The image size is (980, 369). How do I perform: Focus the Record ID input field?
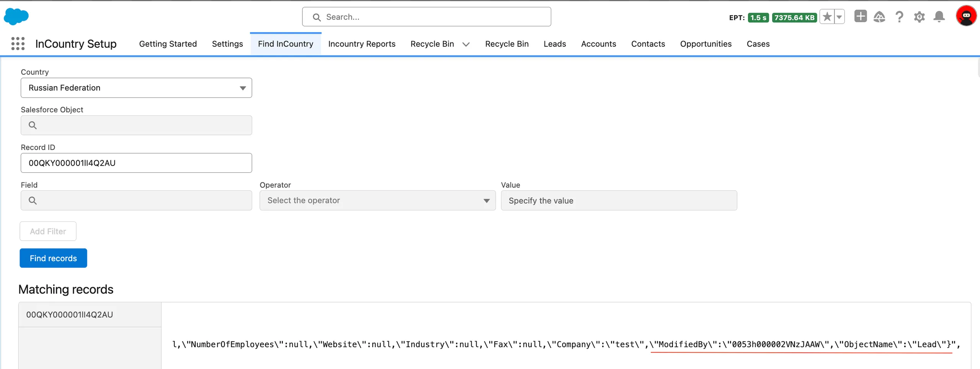[x=136, y=163]
